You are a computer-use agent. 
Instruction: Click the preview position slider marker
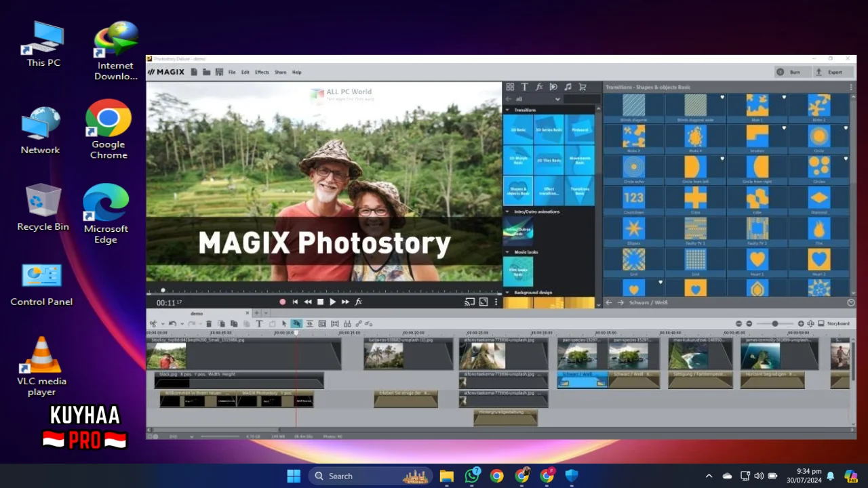pos(163,290)
